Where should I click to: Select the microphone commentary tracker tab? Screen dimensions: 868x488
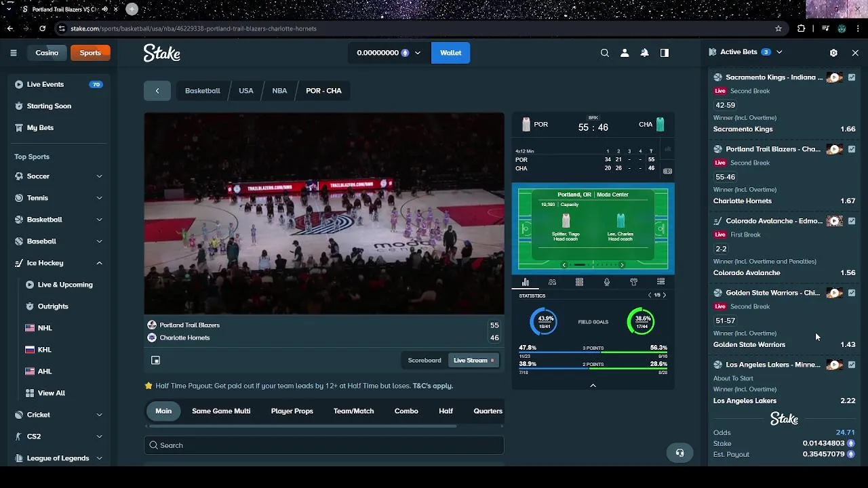point(606,282)
